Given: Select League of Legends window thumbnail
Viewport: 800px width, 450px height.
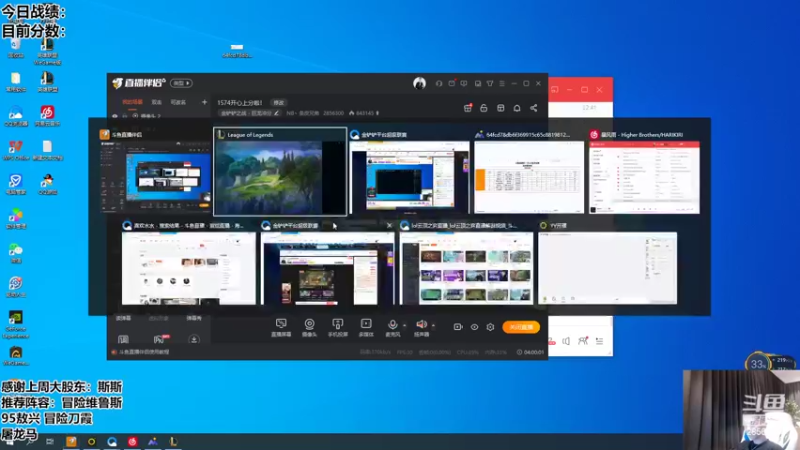Looking at the screenshot, I should [x=280, y=172].
